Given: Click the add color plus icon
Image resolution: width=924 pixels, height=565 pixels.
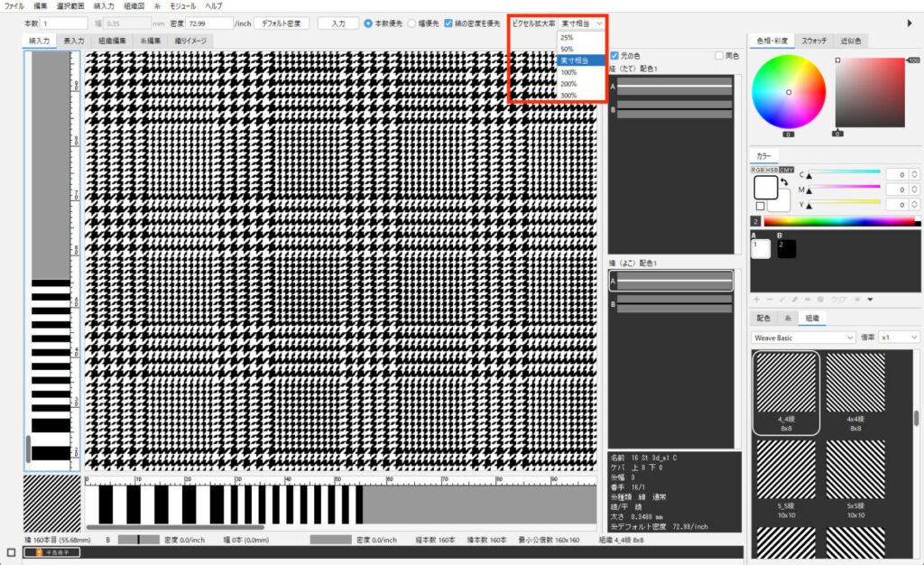Looking at the screenshot, I should click(757, 299).
